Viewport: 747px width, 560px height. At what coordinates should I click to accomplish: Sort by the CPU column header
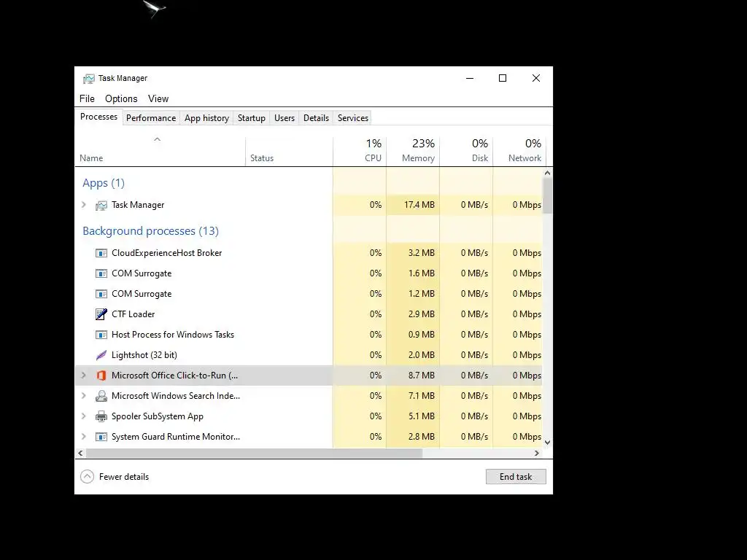point(360,152)
